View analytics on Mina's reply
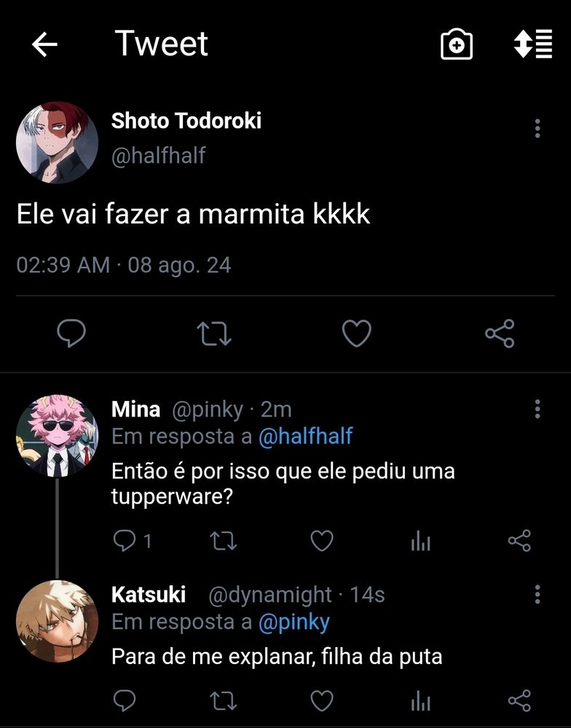Screen dimensions: 571x728 (x=421, y=541)
